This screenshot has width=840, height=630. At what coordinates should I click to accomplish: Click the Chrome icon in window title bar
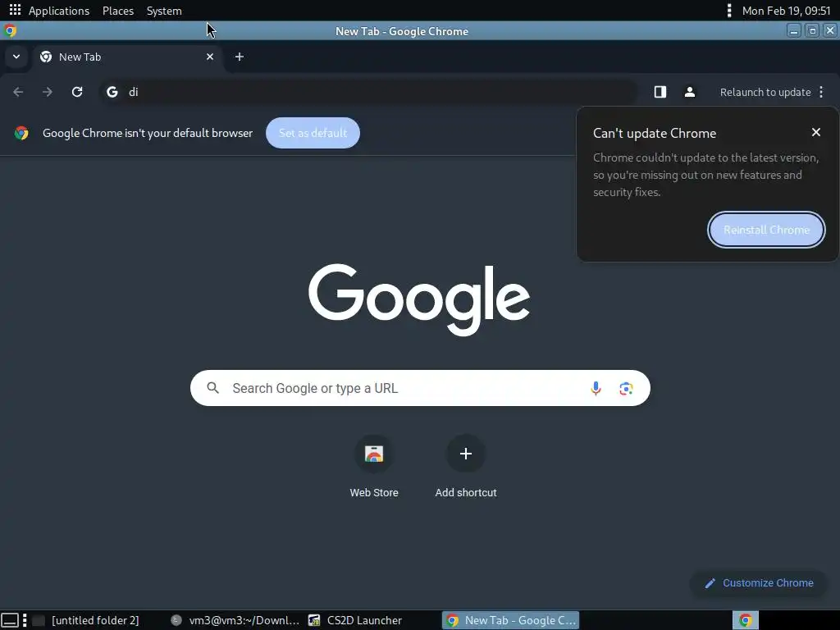(x=10, y=31)
